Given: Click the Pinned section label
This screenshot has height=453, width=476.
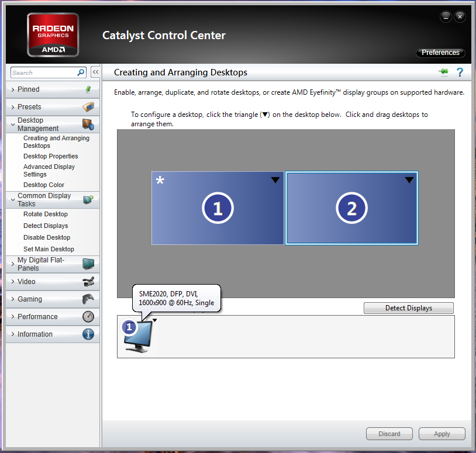Looking at the screenshot, I should 29,89.
